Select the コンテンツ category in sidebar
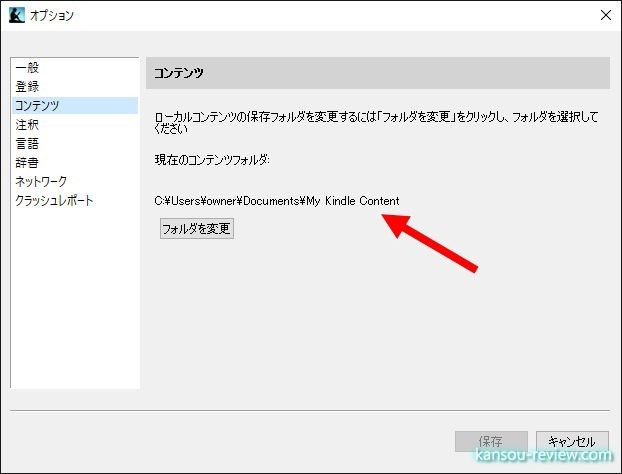The height and width of the screenshot is (474, 622). tap(75, 106)
